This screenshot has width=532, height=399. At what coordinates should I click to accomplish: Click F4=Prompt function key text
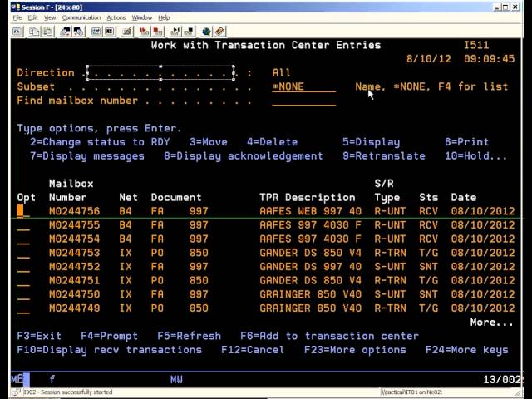coord(109,336)
